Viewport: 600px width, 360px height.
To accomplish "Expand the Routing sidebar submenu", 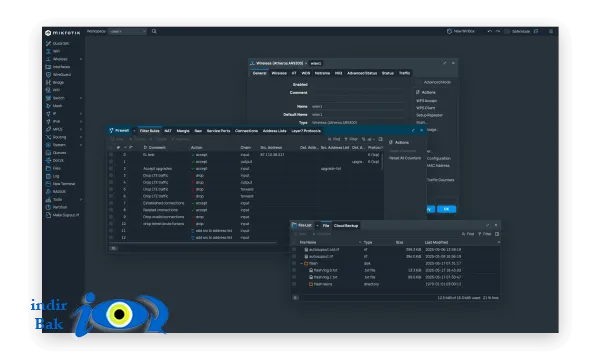I will tap(81, 137).
